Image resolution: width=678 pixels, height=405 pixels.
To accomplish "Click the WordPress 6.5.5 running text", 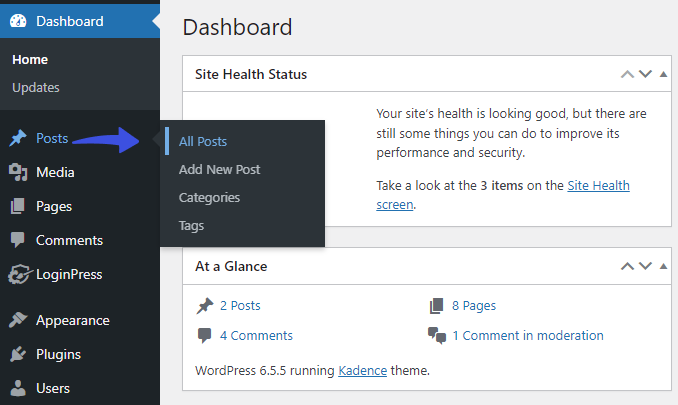I will [265, 370].
